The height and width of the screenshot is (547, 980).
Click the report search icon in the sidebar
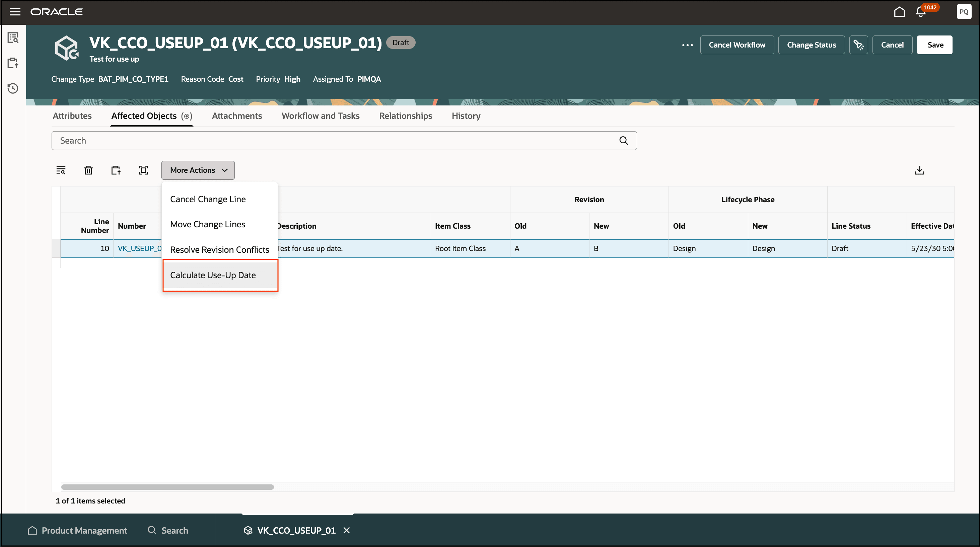tap(12, 37)
